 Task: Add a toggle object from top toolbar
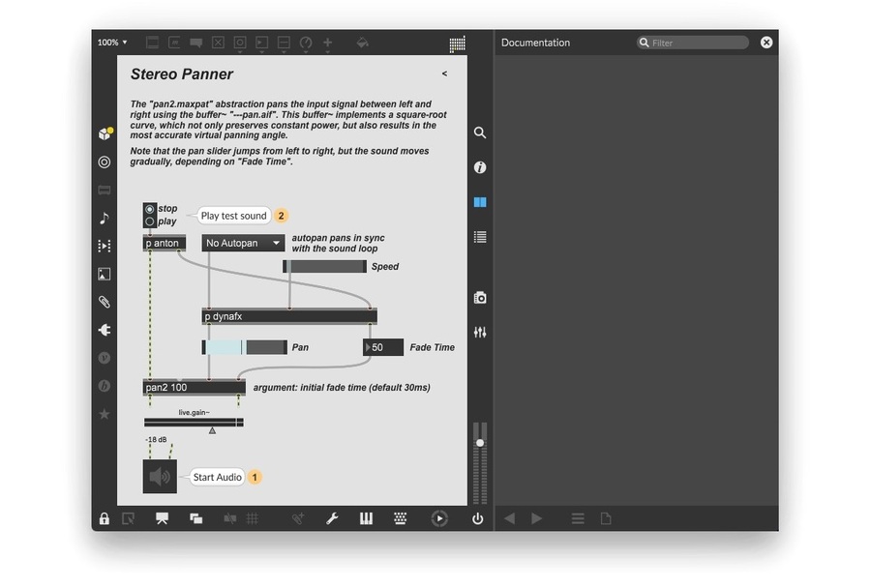(x=218, y=43)
